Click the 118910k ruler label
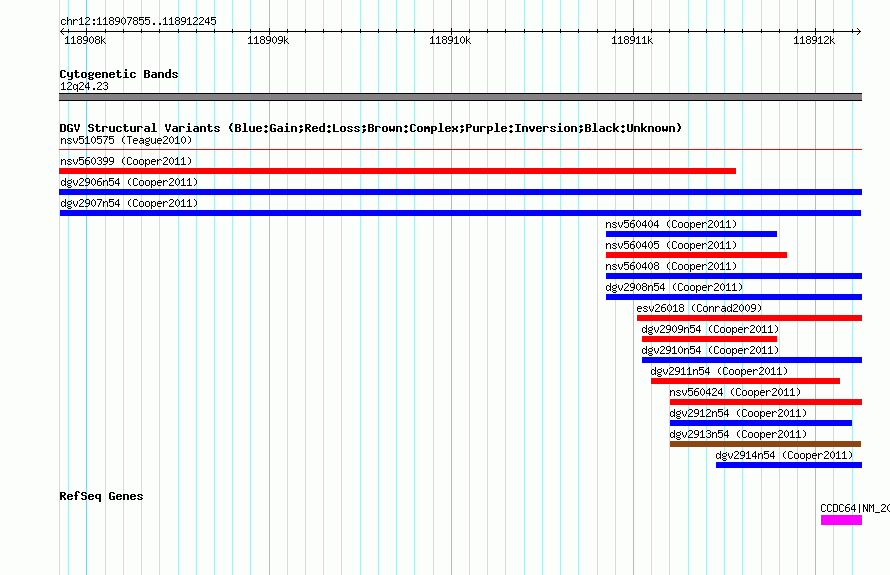Screen dimensions: 890x575 [x=450, y=40]
